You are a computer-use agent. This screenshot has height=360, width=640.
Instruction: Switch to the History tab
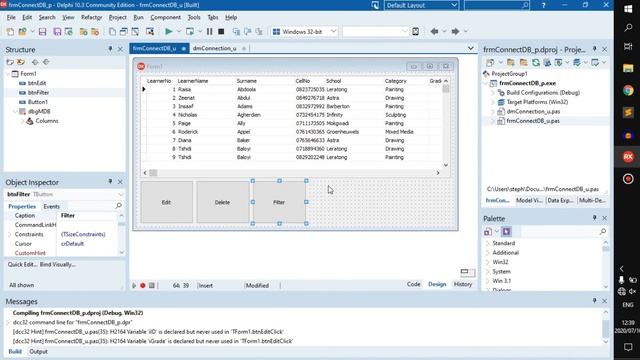[x=463, y=284]
